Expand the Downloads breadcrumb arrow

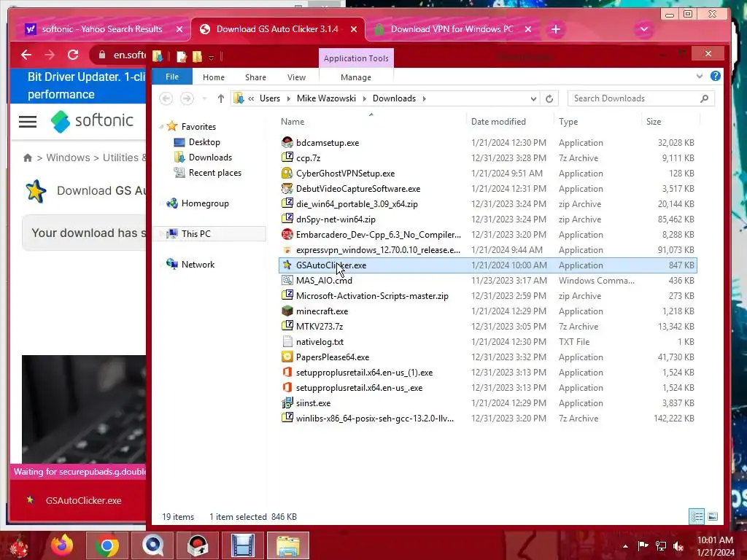(424, 98)
